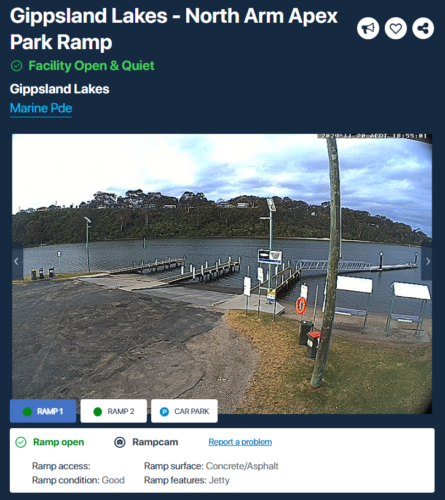Switch to the RAMP 2 tab
Image resolution: width=445 pixels, height=500 pixels.
pyautogui.click(x=114, y=411)
